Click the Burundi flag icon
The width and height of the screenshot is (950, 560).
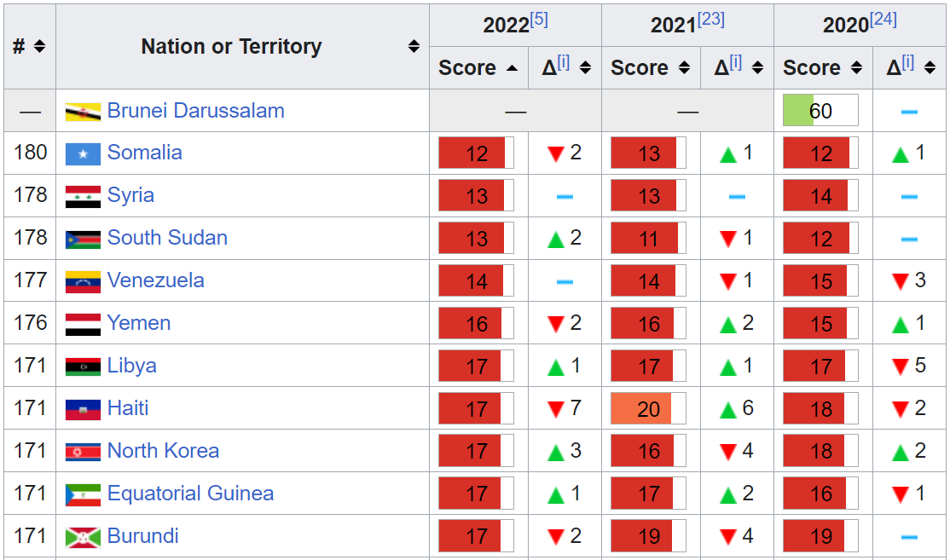pos(83,537)
